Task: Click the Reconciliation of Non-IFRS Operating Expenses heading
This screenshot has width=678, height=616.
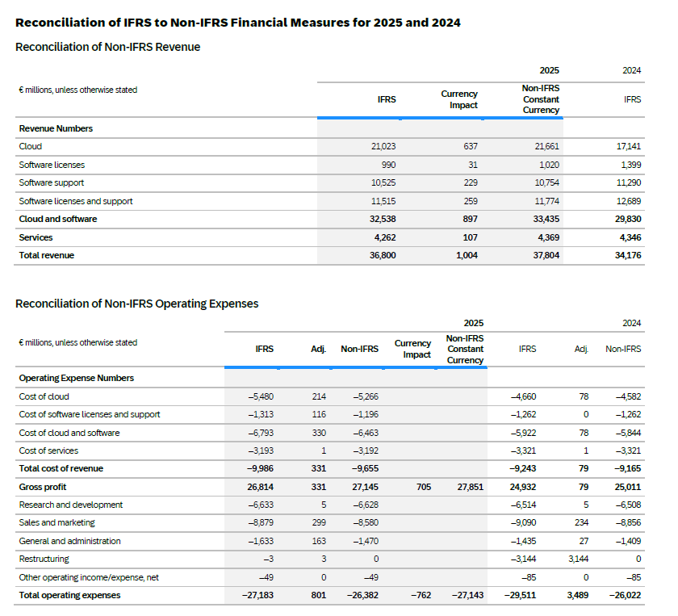Action: (x=137, y=304)
